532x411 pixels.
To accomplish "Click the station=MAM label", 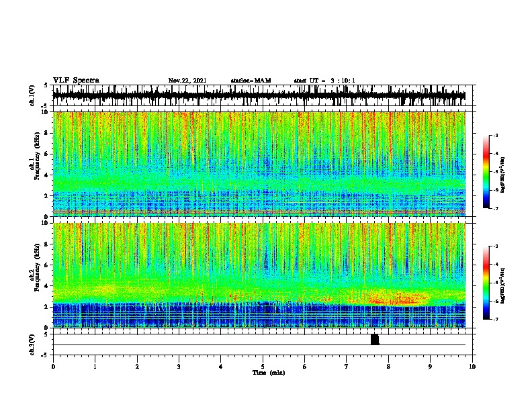I will 251,81.
